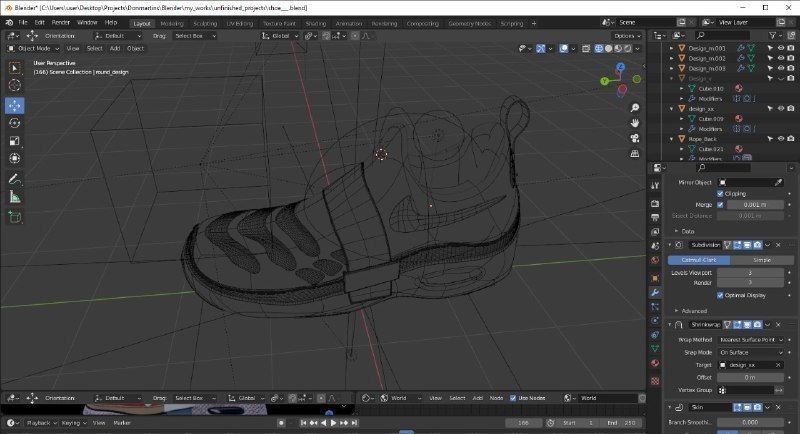Open the Global transform orientation dropdown
This screenshot has height=434, width=800.
click(x=280, y=36)
